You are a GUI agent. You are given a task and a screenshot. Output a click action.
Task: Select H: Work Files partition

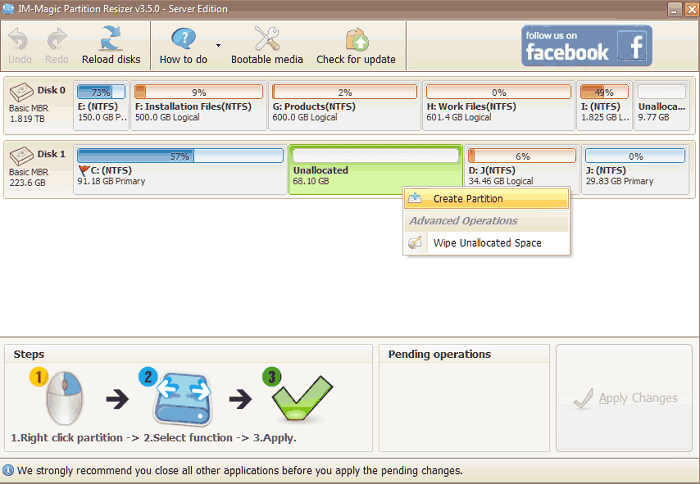coord(498,106)
